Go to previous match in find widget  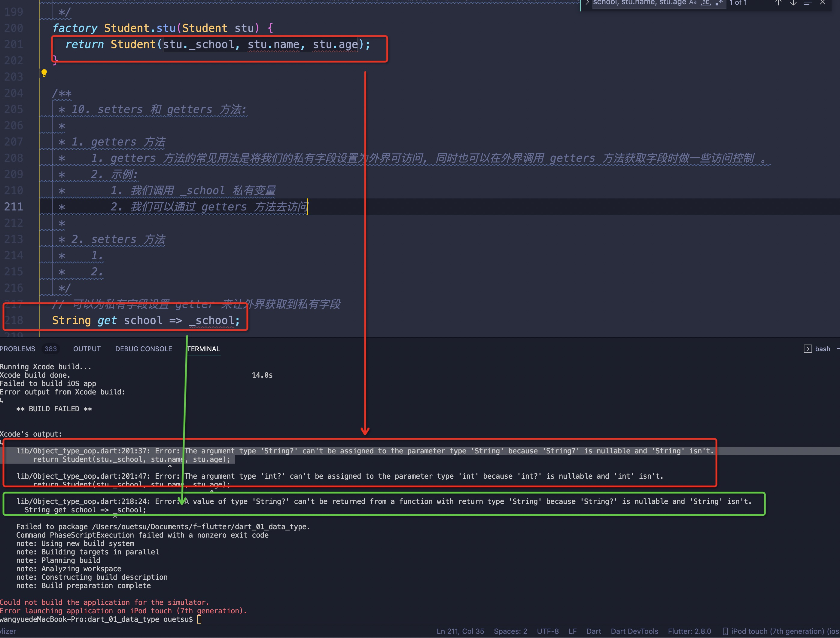[x=778, y=3]
